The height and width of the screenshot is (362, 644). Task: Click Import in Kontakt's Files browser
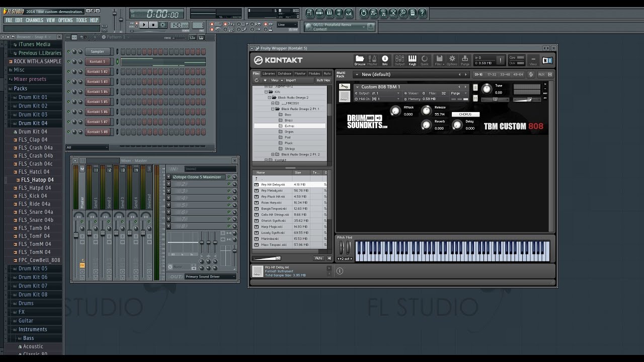point(291,80)
